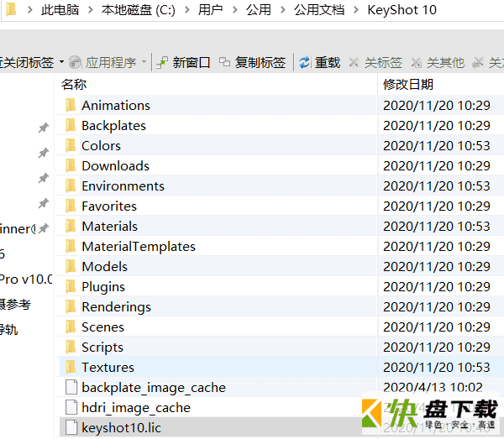Click the Environments folder name
This screenshot has width=504, height=439.
[123, 186]
